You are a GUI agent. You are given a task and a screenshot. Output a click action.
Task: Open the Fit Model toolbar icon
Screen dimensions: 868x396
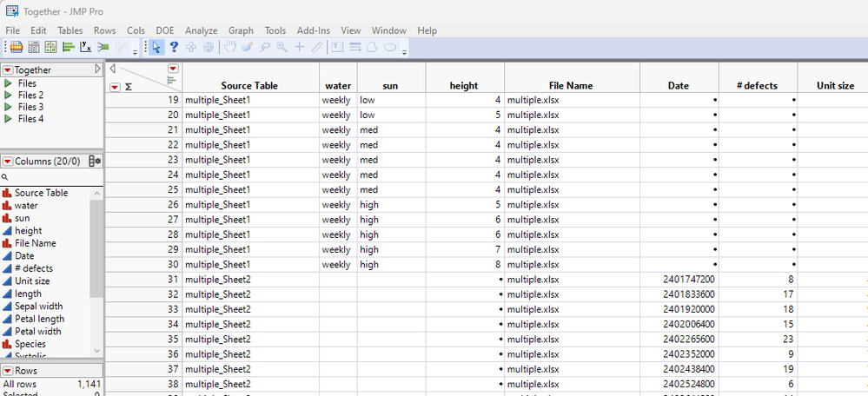point(103,48)
